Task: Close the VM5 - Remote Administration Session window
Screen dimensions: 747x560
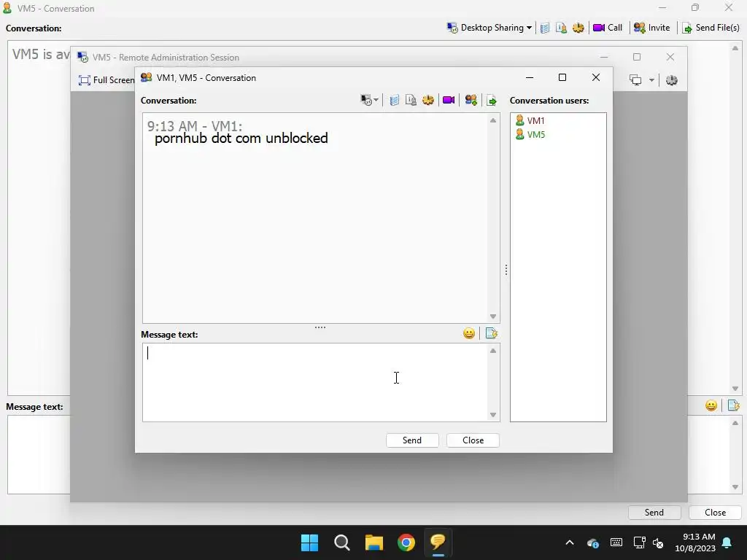Action: coord(670,57)
